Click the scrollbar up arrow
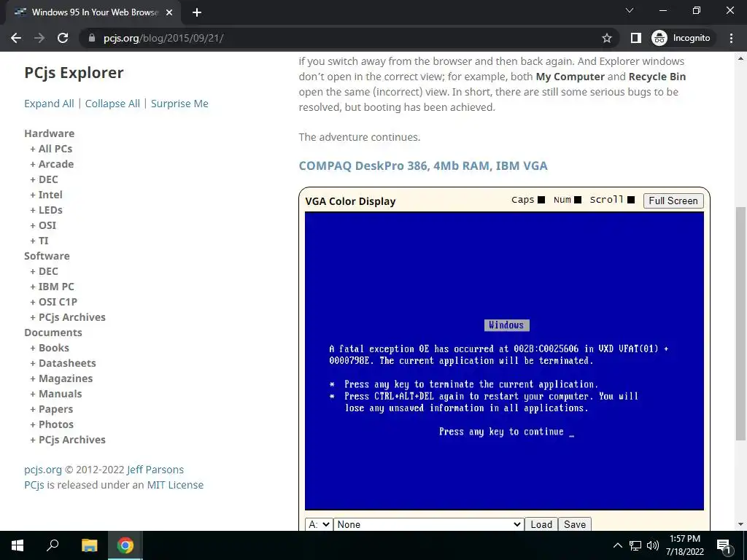 click(740, 58)
